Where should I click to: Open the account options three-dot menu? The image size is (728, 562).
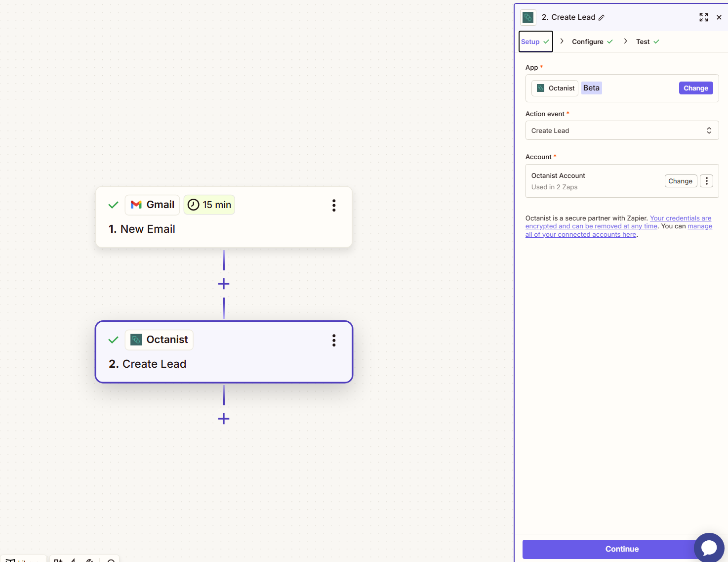[706, 180]
